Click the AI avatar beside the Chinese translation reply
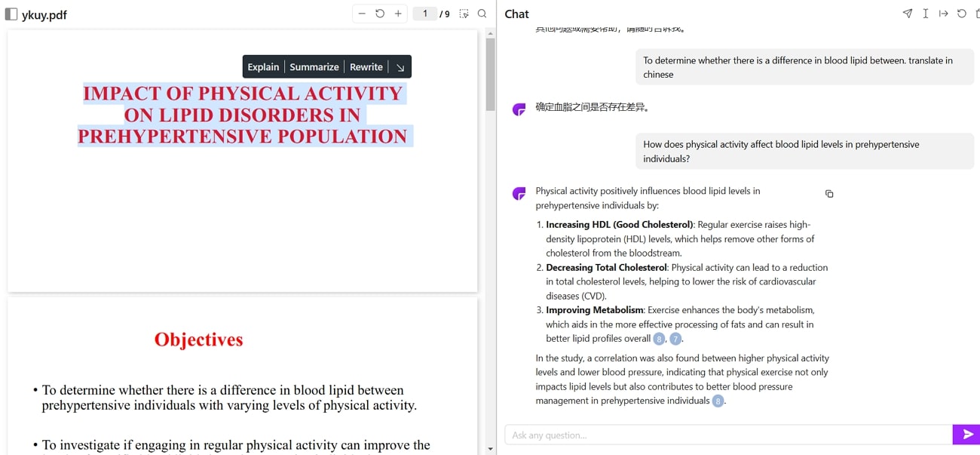The image size is (980, 455). coord(519,109)
